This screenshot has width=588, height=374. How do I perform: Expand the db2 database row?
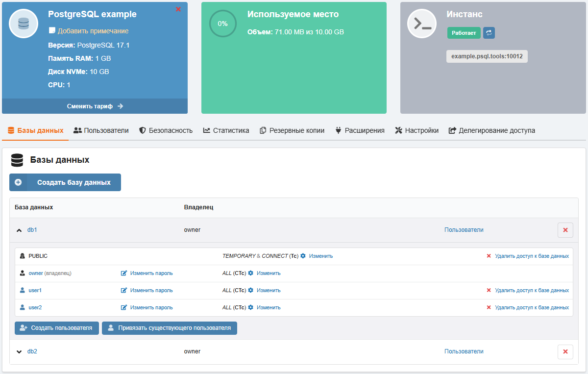[x=19, y=351]
